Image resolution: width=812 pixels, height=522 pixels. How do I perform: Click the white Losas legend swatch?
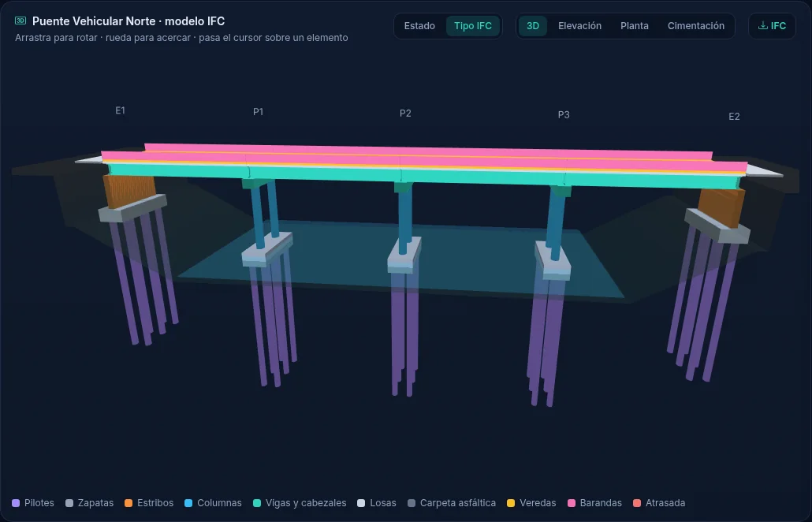362,503
